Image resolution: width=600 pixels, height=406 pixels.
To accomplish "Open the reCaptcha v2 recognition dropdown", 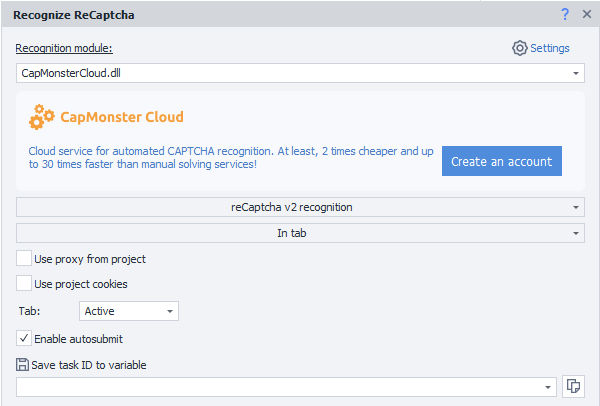I will [300, 207].
